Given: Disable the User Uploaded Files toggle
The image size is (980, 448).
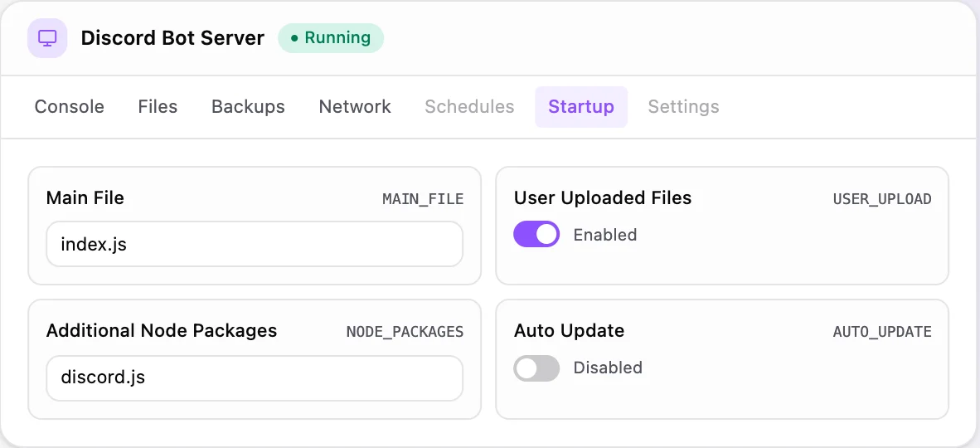Looking at the screenshot, I should pyautogui.click(x=536, y=234).
